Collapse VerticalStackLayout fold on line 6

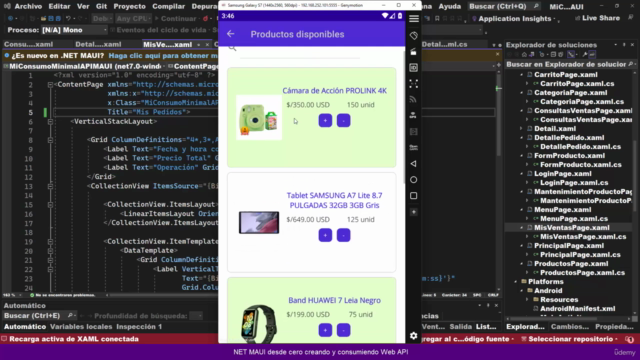[x=50, y=122]
